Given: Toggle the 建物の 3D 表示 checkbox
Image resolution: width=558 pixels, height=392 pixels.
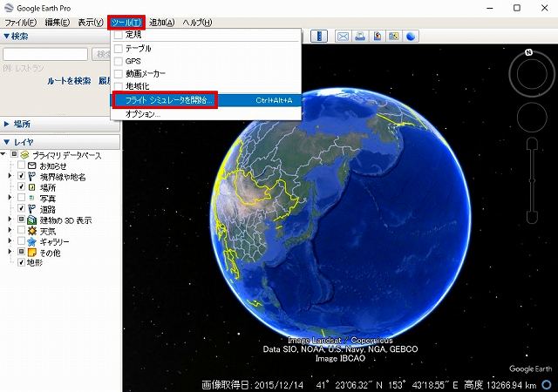Looking at the screenshot, I should [21, 220].
